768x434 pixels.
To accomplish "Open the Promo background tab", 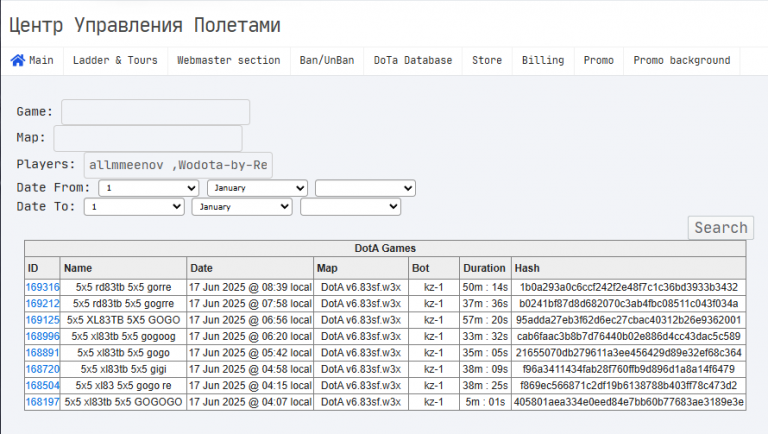I will (x=681, y=60).
